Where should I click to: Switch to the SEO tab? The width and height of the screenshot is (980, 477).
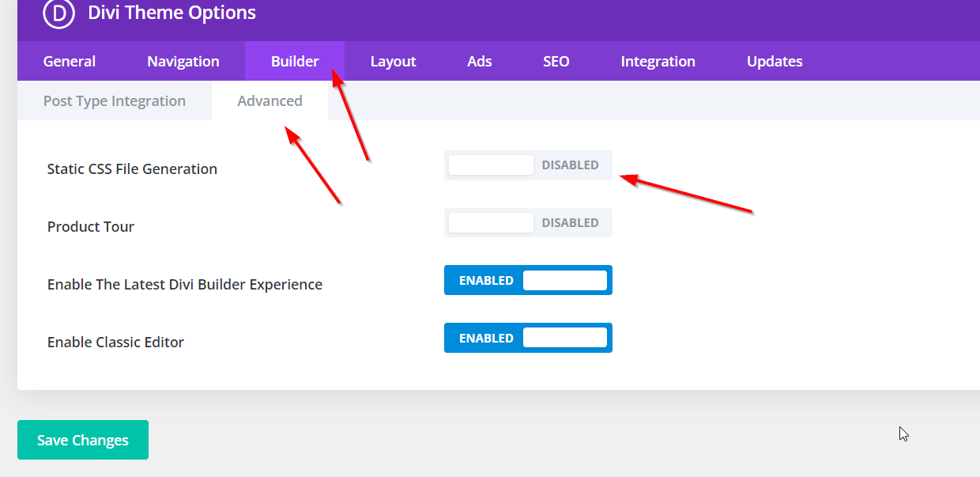tap(556, 62)
